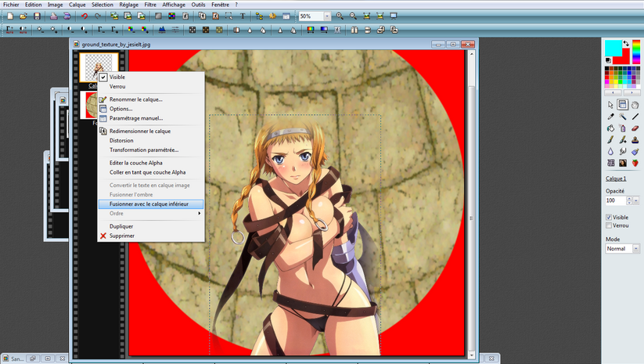
Task: Select the Fill bucket tool
Action: 610,128
